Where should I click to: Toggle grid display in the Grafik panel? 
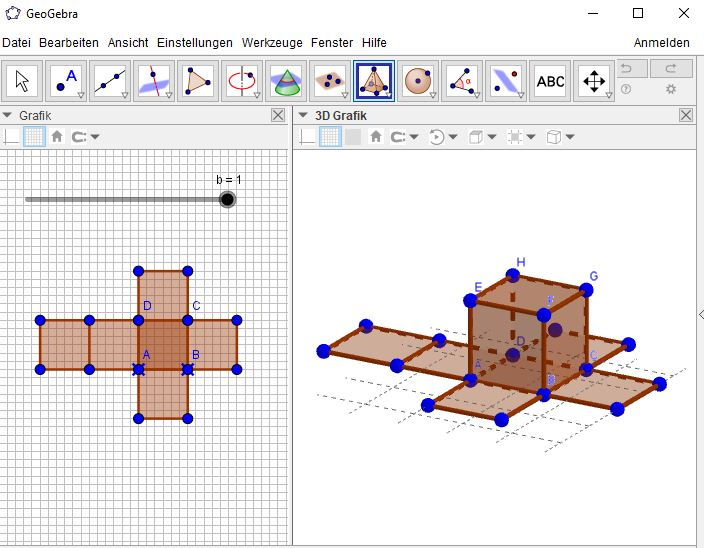point(35,137)
